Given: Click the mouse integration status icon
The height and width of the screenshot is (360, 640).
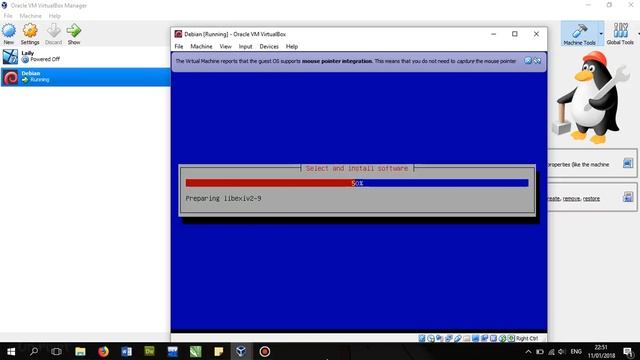Looking at the screenshot, I should pyautogui.click(x=502, y=338).
